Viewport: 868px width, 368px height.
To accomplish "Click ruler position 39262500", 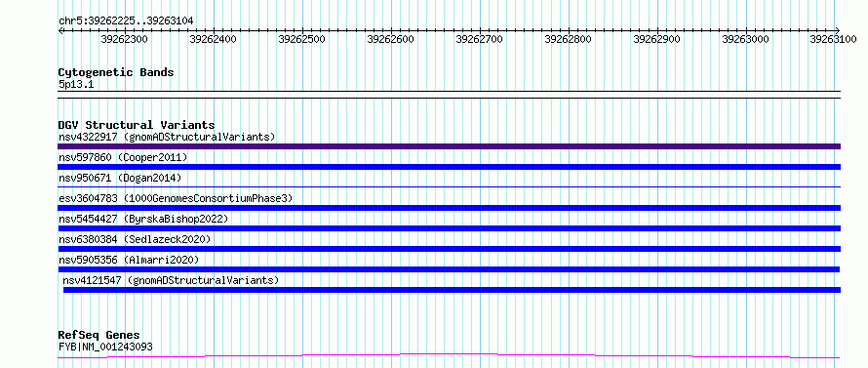I will pos(301,39).
